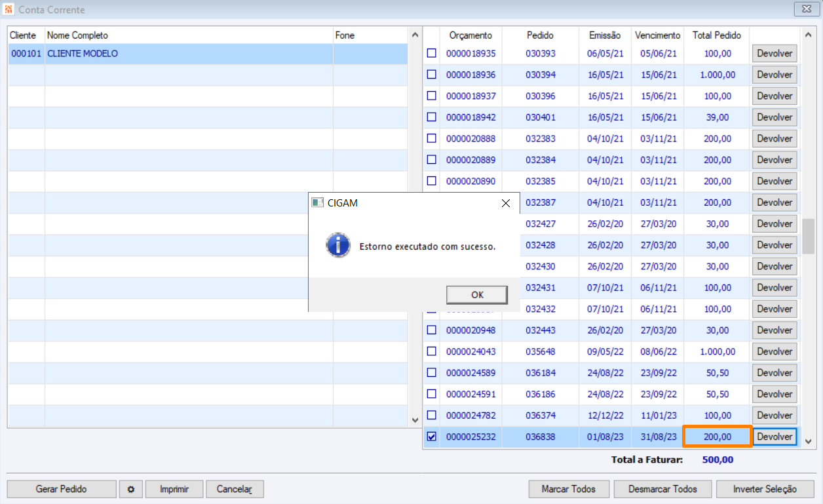
Task: Click Devolver for pedido 030401
Action: coord(775,117)
